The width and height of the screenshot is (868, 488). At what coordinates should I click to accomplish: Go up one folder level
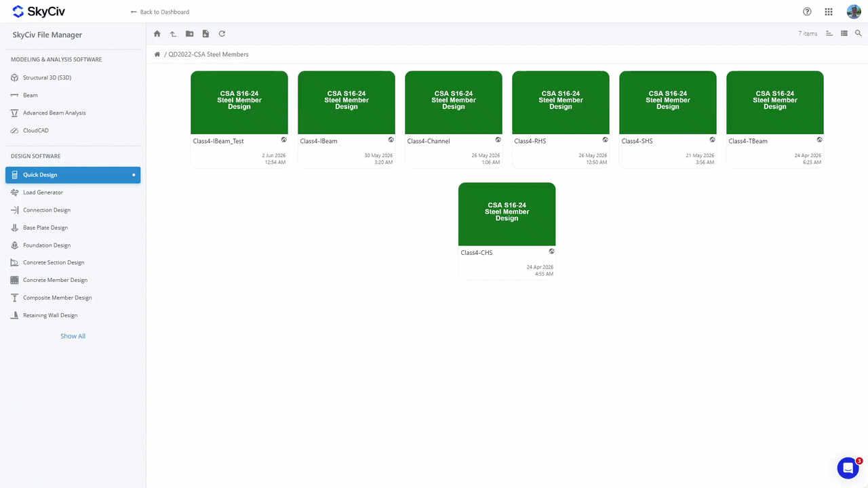click(x=173, y=34)
